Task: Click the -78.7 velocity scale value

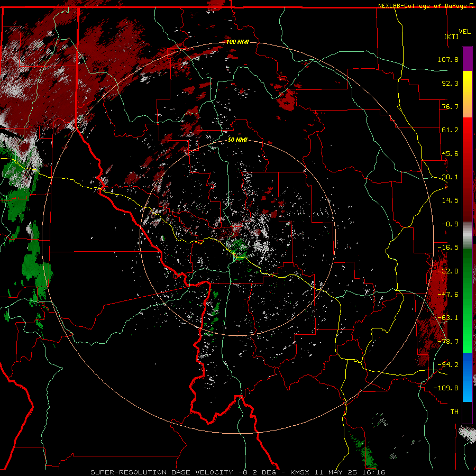Action: point(448,342)
